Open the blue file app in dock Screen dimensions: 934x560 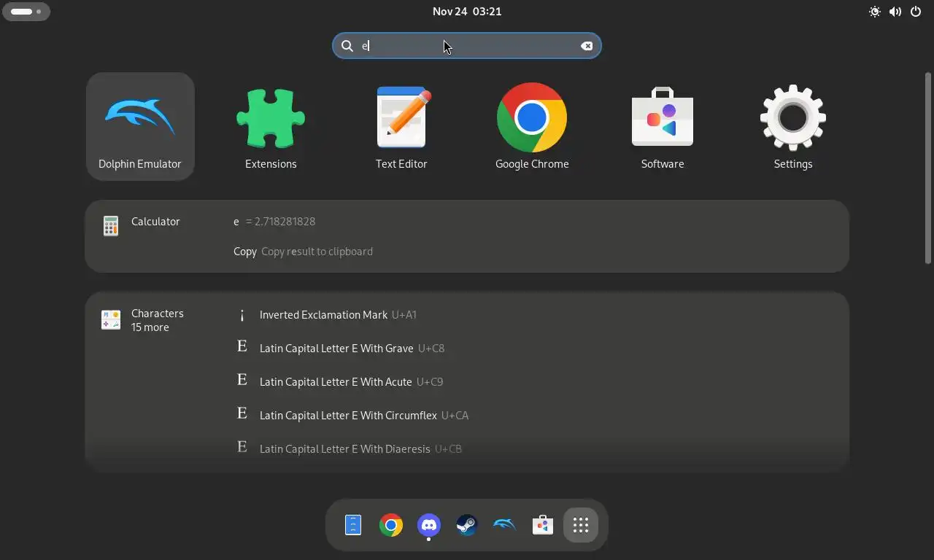tap(353, 525)
